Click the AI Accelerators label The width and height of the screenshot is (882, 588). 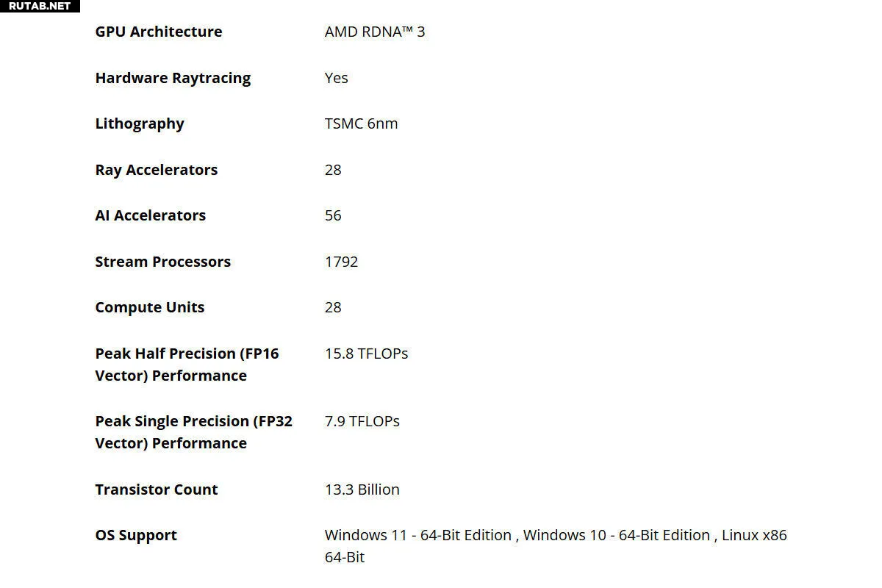151,215
